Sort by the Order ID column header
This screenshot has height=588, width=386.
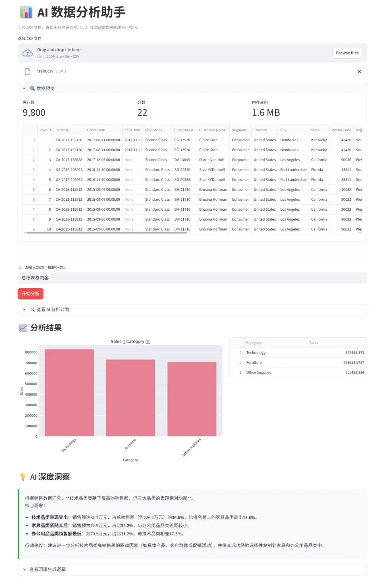(x=69, y=130)
